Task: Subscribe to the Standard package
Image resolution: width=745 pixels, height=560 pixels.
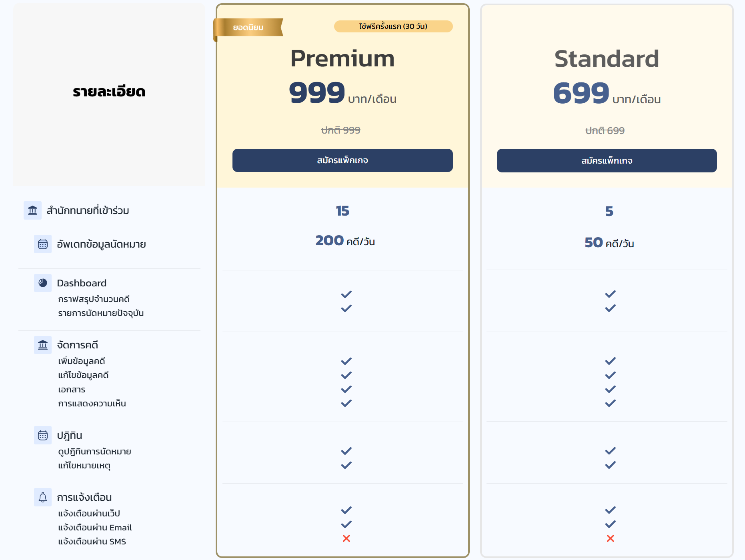Action: coord(607,161)
